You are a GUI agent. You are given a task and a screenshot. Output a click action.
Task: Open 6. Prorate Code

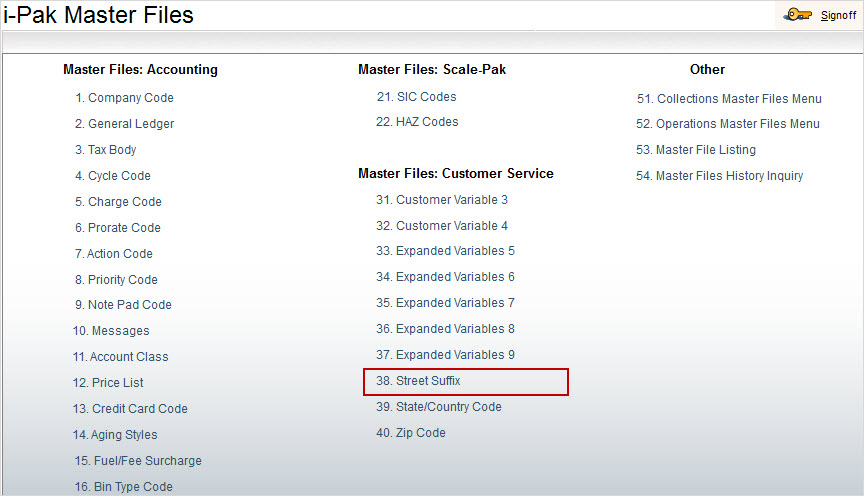point(118,228)
